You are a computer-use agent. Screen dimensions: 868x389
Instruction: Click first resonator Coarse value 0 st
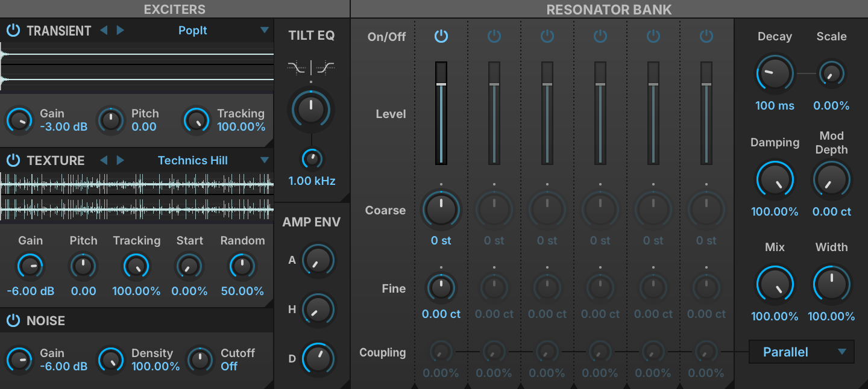point(441,241)
